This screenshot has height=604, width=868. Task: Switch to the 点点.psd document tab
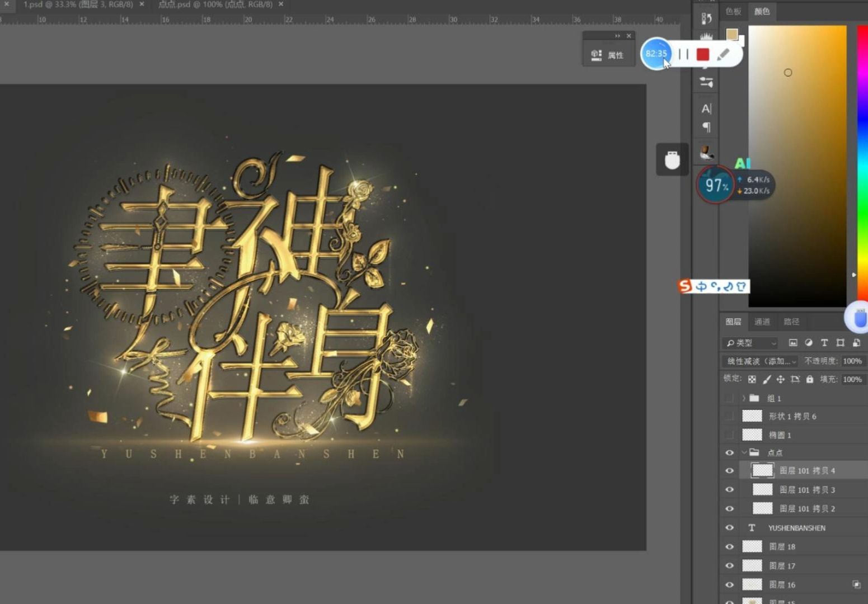(x=215, y=4)
